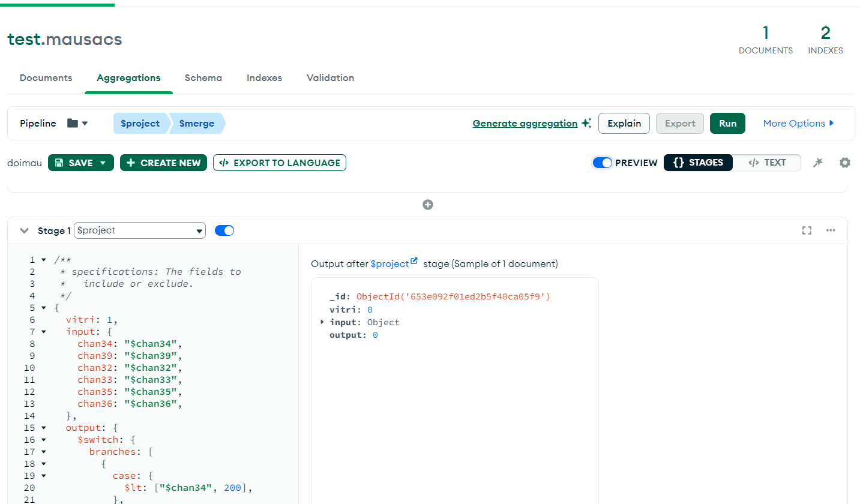The image size is (860, 504).
Task: Open Stage 1 more options ellipsis
Action: [x=831, y=230]
